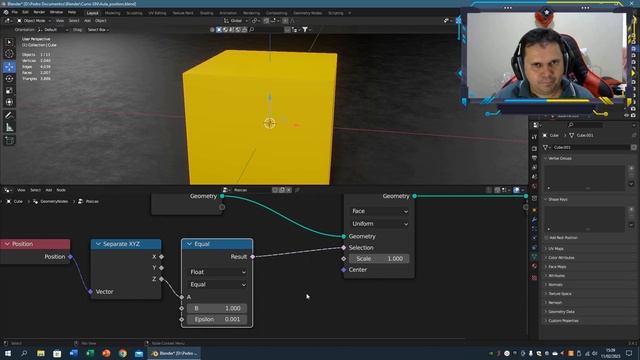Open the Render properties tab
The width and height of the screenshot is (640, 360).
[534, 149]
